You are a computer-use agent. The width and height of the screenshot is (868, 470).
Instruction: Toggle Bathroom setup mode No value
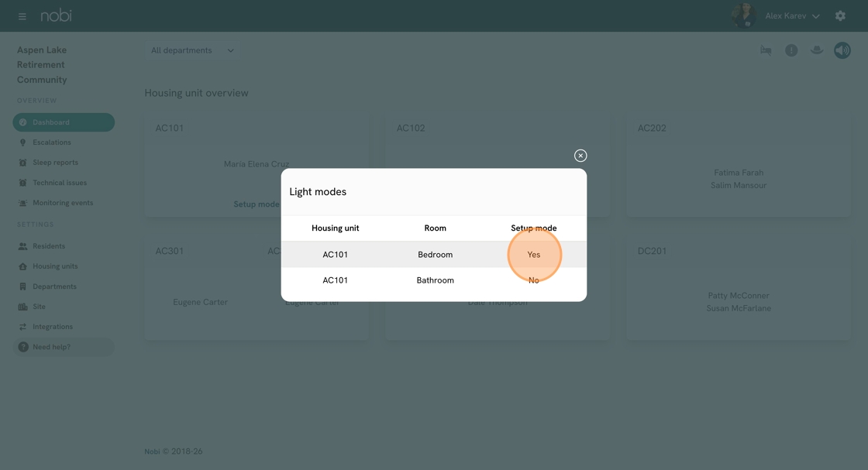tap(534, 280)
